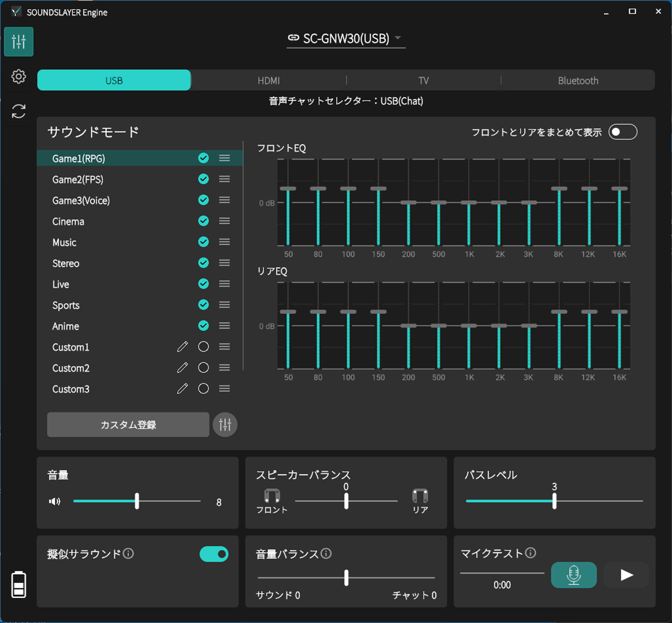Adjust the バスレベル slider
Image resolution: width=672 pixels, height=623 pixels.
pyautogui.click(x=554, y=502)
